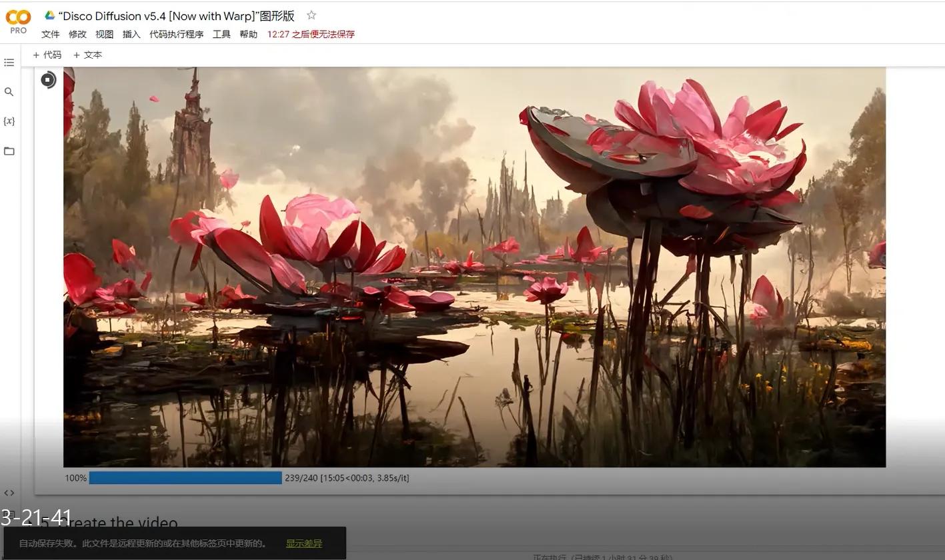This screenshot has height=560, width=945.
Task: Open the Files folder panel
Action: coord(9,151)
